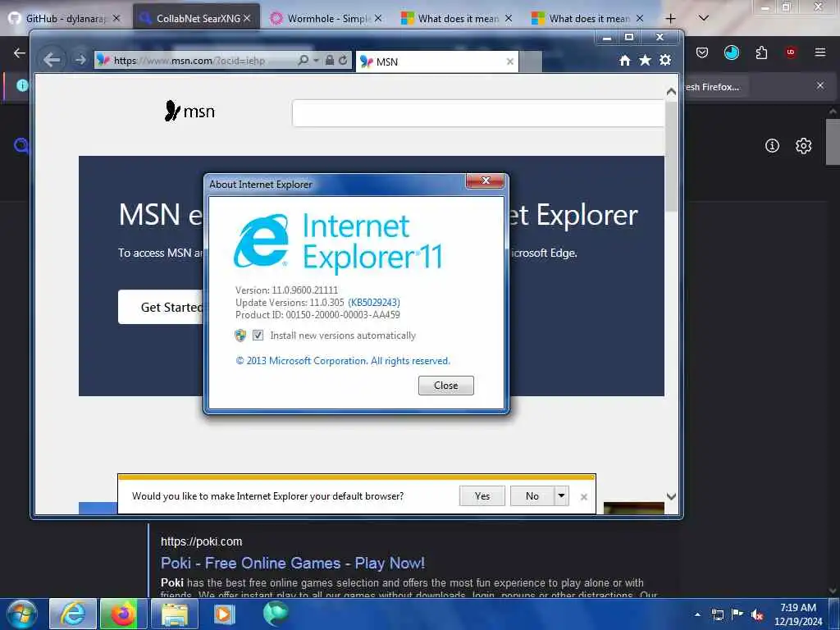Expand Firefox list all tabs chevron

point(704,18)
